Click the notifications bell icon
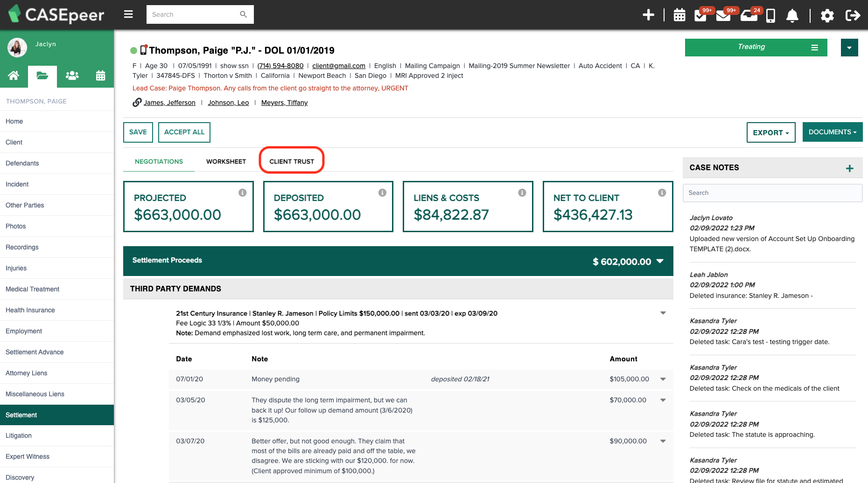 792,16
